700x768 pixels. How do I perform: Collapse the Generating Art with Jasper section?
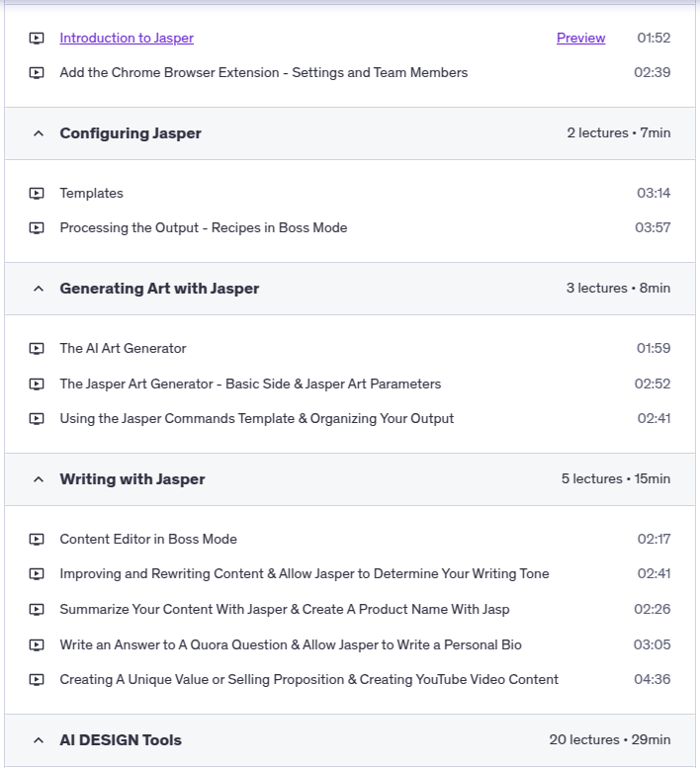(39, 289)
